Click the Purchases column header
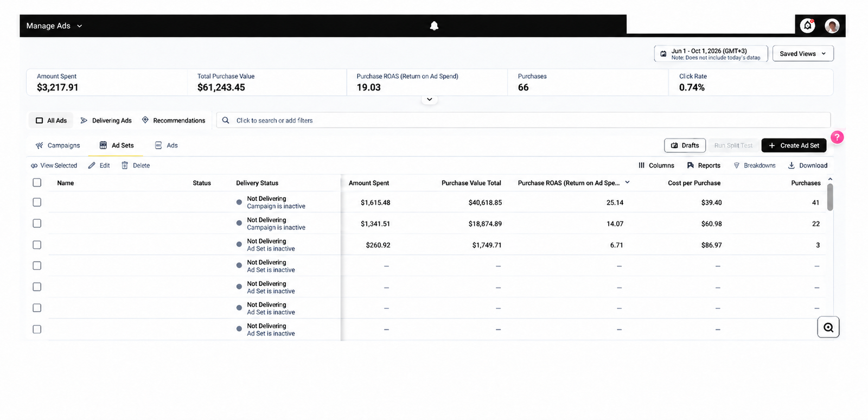Image resolution: width=868 pixels, height=420 pixels. pyautogui.click(x=806, y=183)
